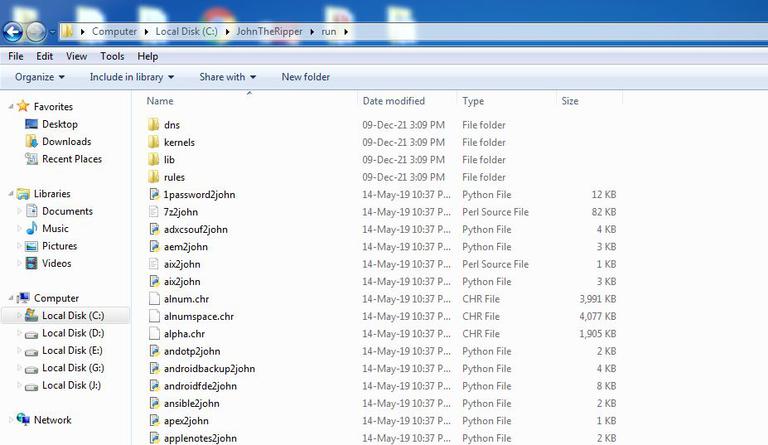The width and height of the screenshot is (768, 445).
Task: Select the aem2john file icon
Action: coord(154,246)
